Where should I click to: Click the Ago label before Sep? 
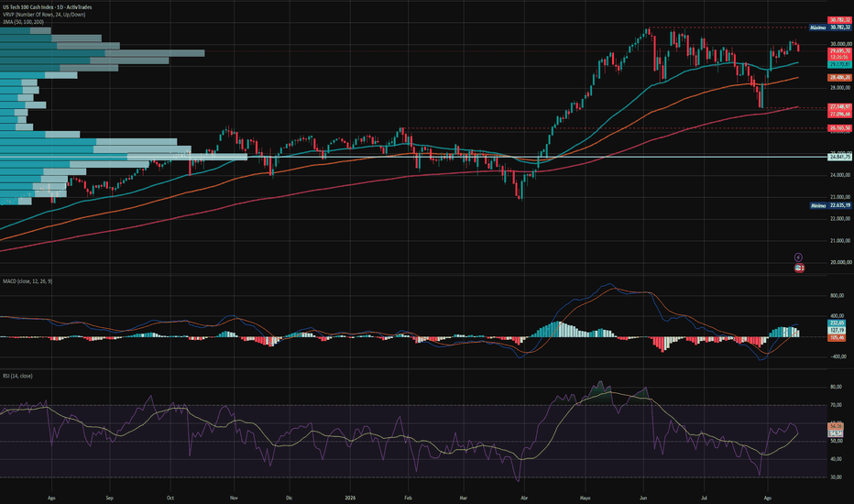pyautogui.click(x=51, y=498)
